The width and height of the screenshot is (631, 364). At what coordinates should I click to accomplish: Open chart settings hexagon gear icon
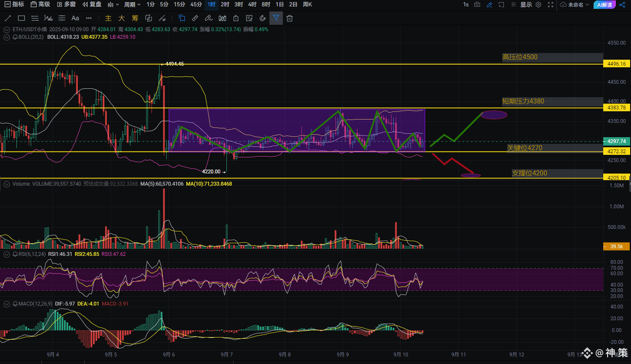(x=538, y=5)
